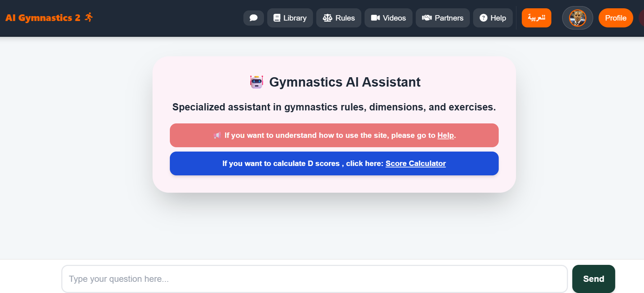Focus the question input field

point(314,279)
